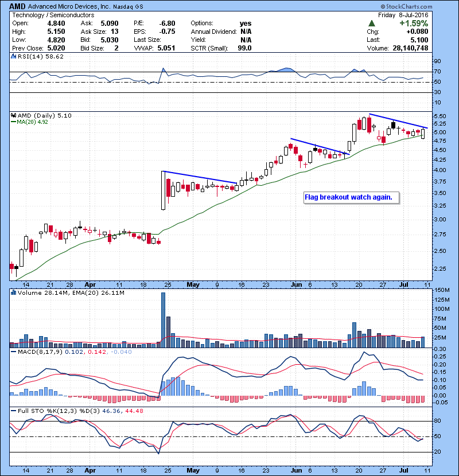The image size is (459, 476).
Task: Click the '2.25' price axis label
Action: tap(440, 268)
